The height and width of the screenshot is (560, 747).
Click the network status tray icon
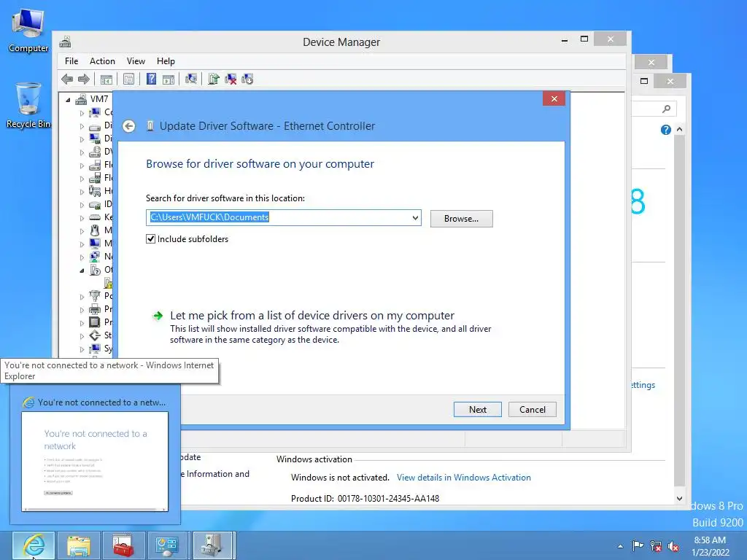click(656, 546)
